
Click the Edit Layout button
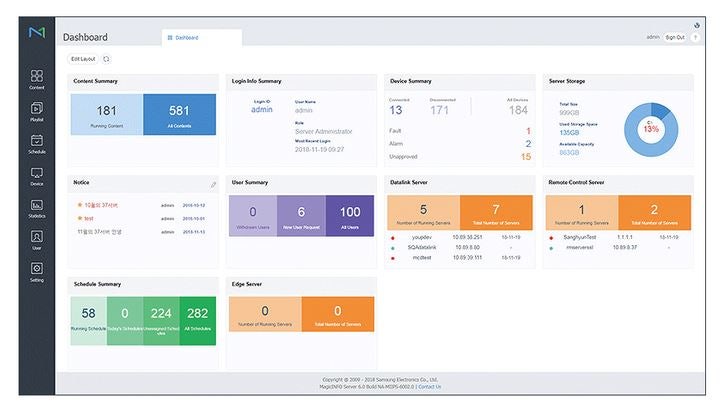click(83, 59)
